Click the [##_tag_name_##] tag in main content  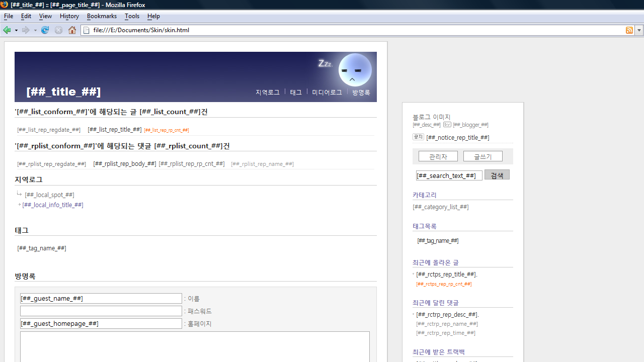(x=42, y=248)
